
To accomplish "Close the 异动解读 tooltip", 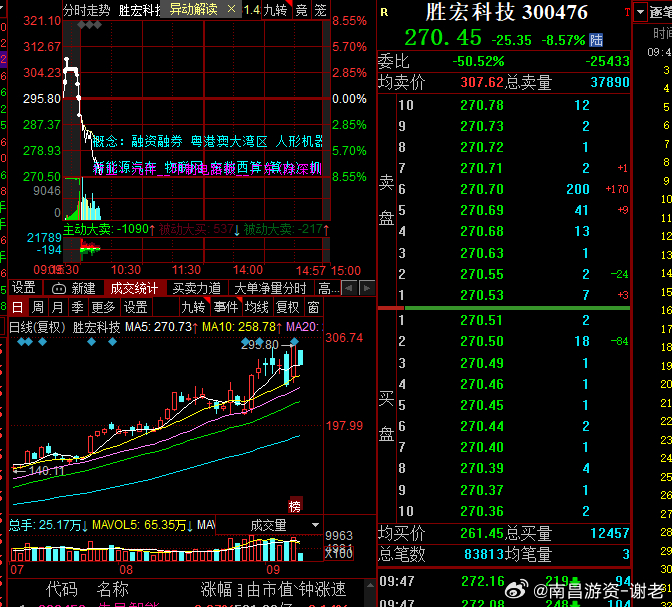I will pos(231,9).
